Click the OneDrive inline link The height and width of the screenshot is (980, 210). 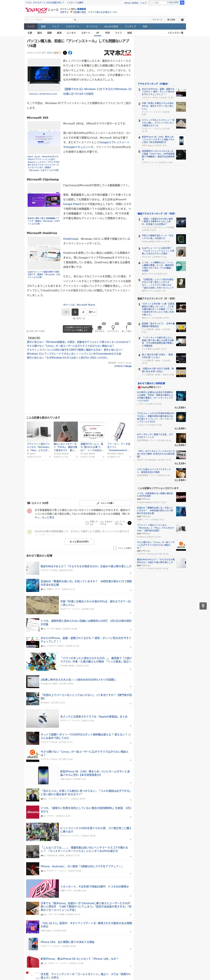click(69, 239)
